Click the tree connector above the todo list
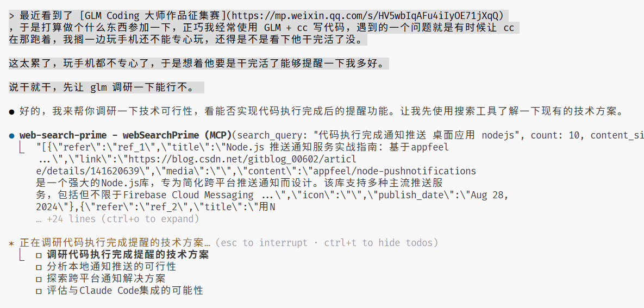The image size is (644, 308). tap(22, 255)
